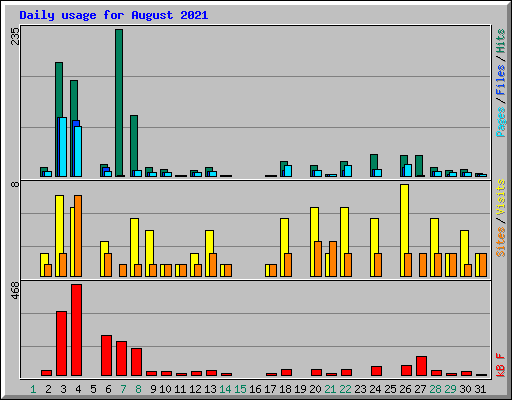Click day 21 on the x-axis

[330, 389]
